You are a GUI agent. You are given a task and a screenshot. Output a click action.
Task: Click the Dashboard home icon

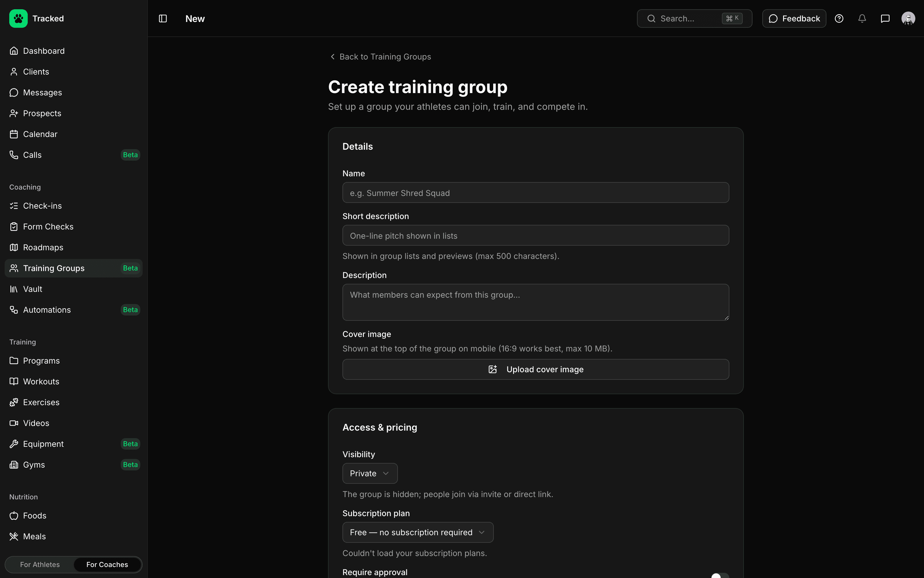click(x=14, y=51)
